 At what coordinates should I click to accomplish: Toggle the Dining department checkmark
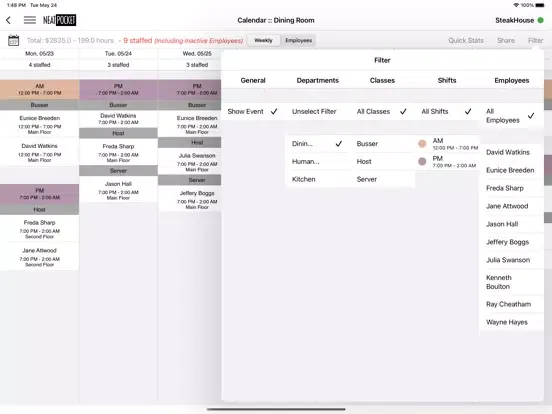pyautogui.click(x=339, y=144)
